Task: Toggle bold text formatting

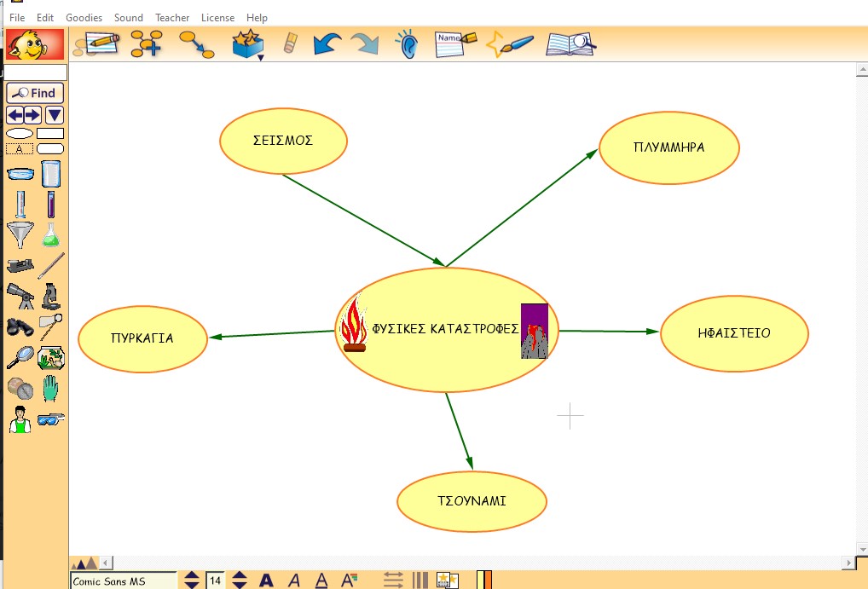Action: click(x=266, y=580)
